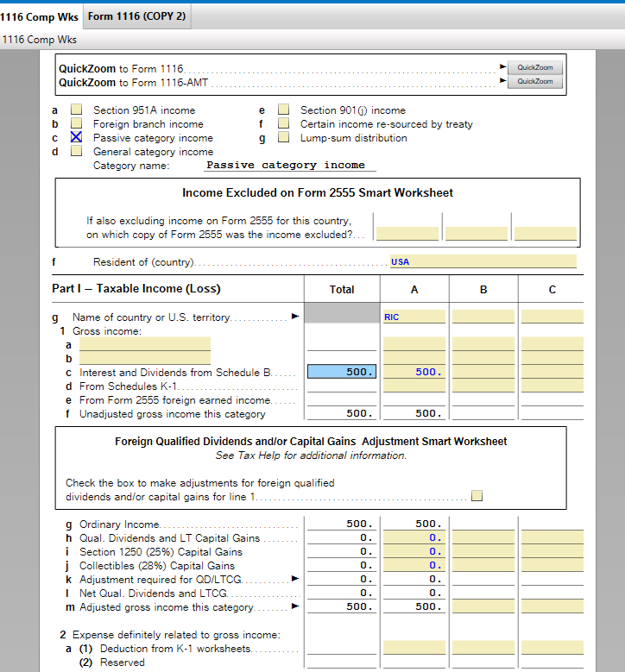
Task: Toggle the Lump-sum distribution checkbox
Action: (283, 138)
